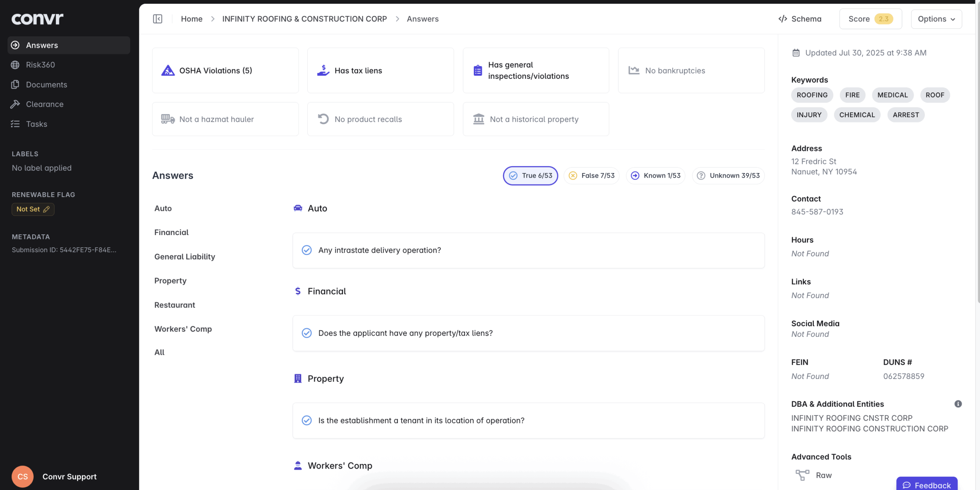Go to Home breadcrumb
The image size is (980, 490).
[x=191, y=19]
